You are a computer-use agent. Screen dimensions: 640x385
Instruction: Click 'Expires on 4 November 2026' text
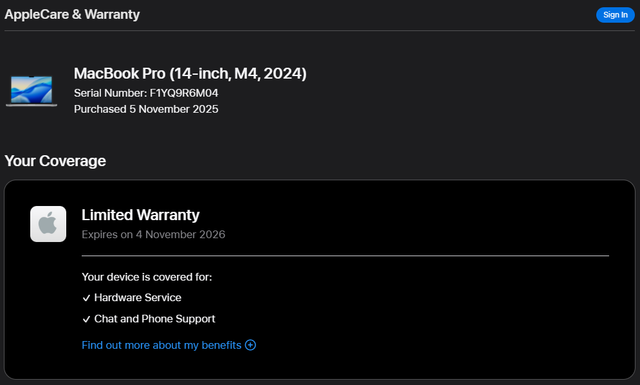(x=153, y=234)
